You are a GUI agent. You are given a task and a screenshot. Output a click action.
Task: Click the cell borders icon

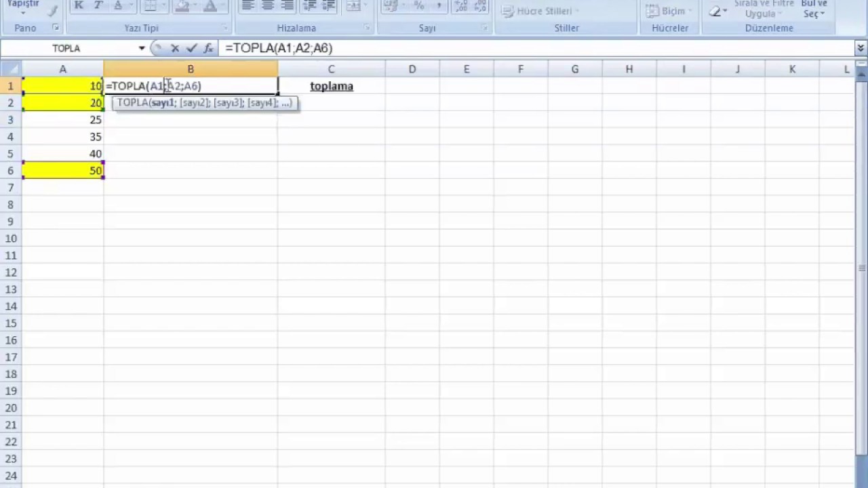click(151, 6)
